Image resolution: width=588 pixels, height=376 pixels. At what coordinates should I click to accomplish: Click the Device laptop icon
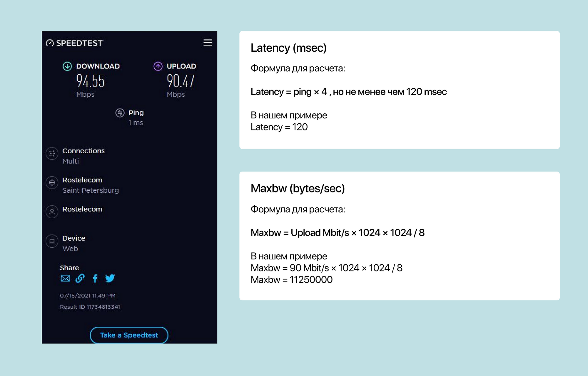pyautogui.click(x=52, y=241)
